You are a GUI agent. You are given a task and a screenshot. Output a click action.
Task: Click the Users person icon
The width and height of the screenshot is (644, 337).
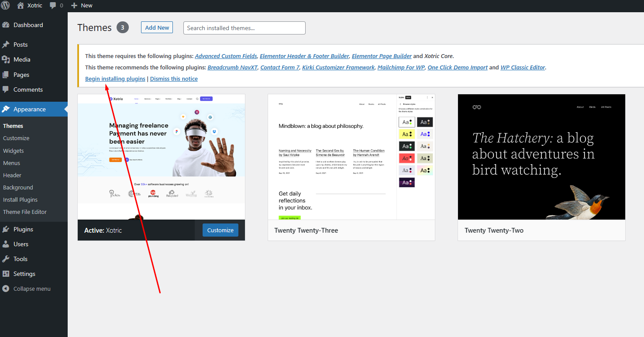click(x=6, y=244)
